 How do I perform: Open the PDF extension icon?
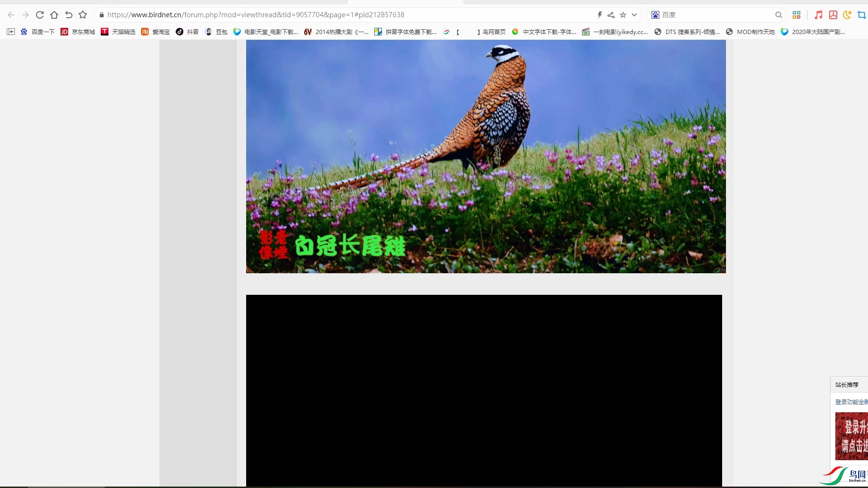tap(833, 15)
